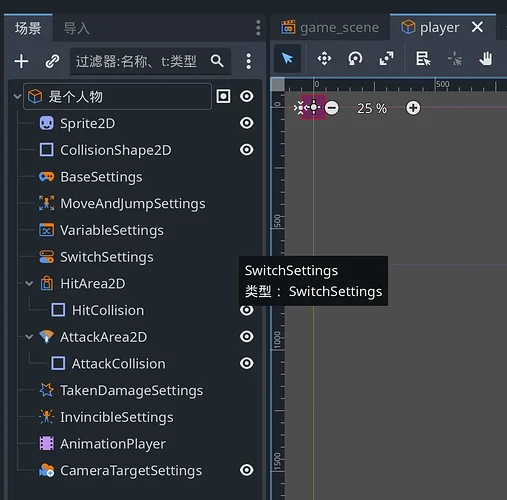Hide the Sprite2D node

(x=247, y=123)
